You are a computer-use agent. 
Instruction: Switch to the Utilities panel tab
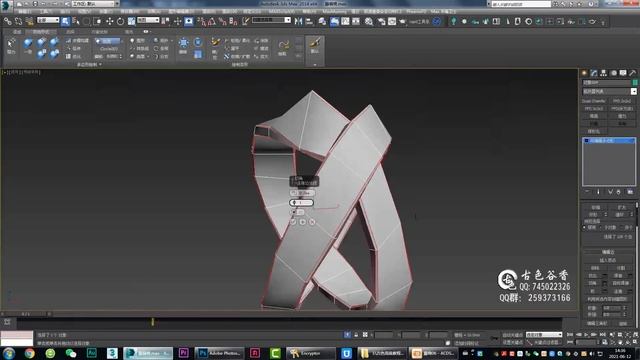point(633,73)
